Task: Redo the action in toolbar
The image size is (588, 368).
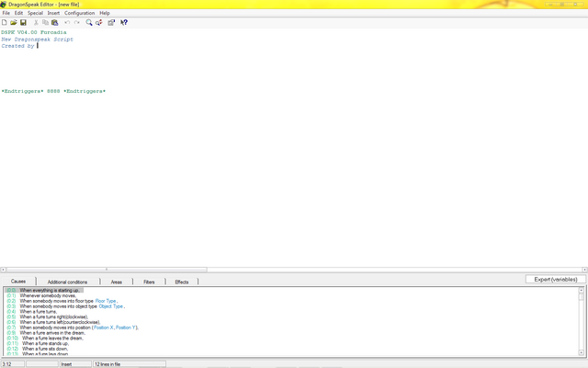Action: click(x=76, y=22)
